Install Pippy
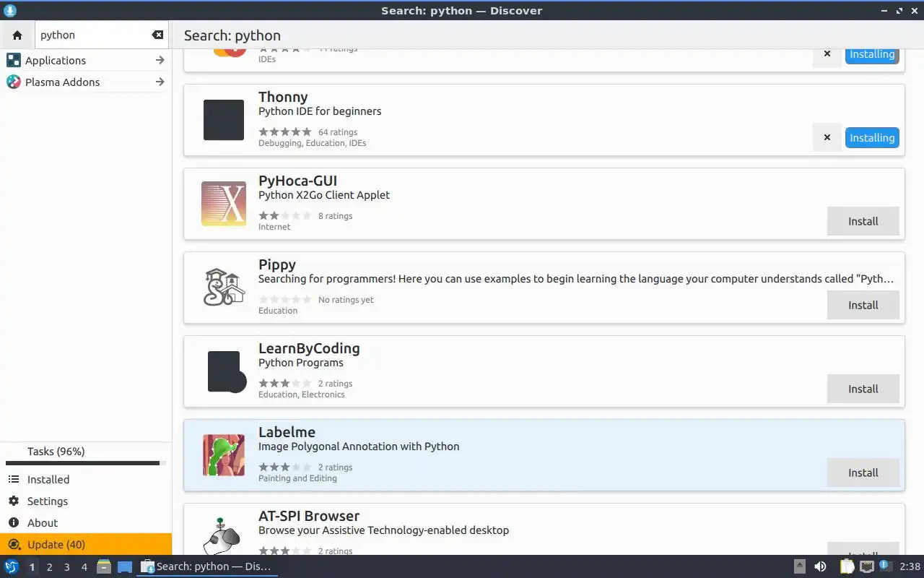Image resolution: width=924 pixels, height=578 pixels. tap(863, 305)
